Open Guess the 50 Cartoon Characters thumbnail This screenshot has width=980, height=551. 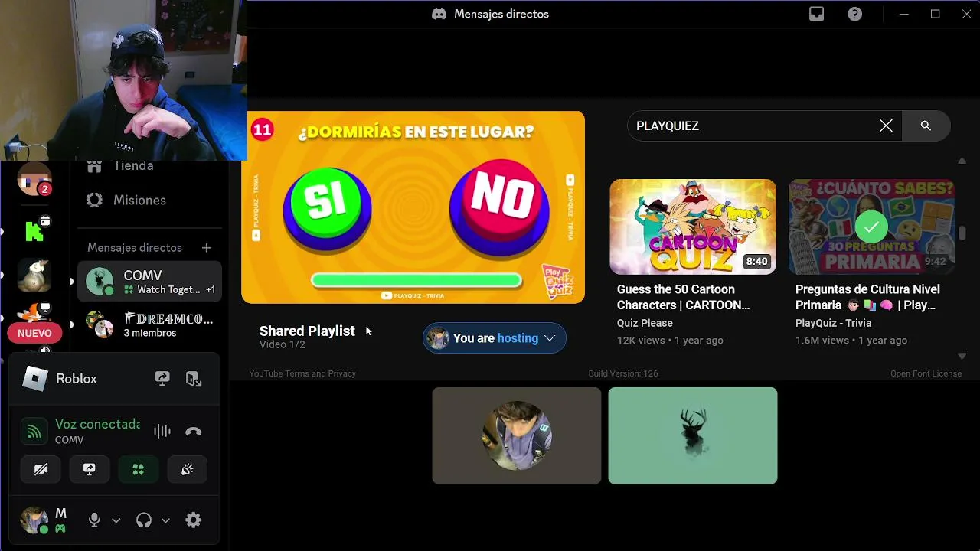point(693,227)
